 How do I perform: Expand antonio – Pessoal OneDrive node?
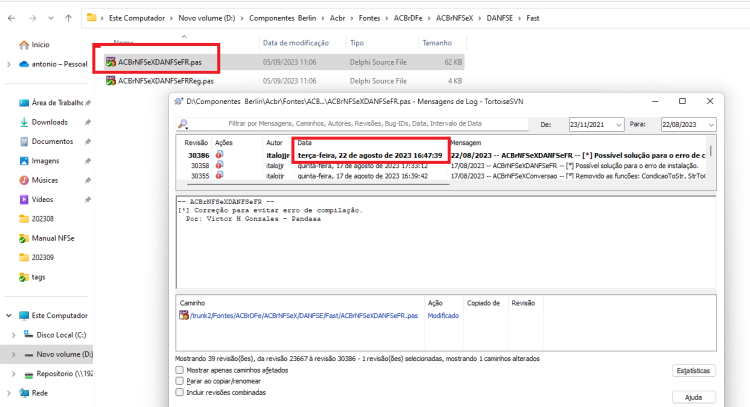coord(9,64)
